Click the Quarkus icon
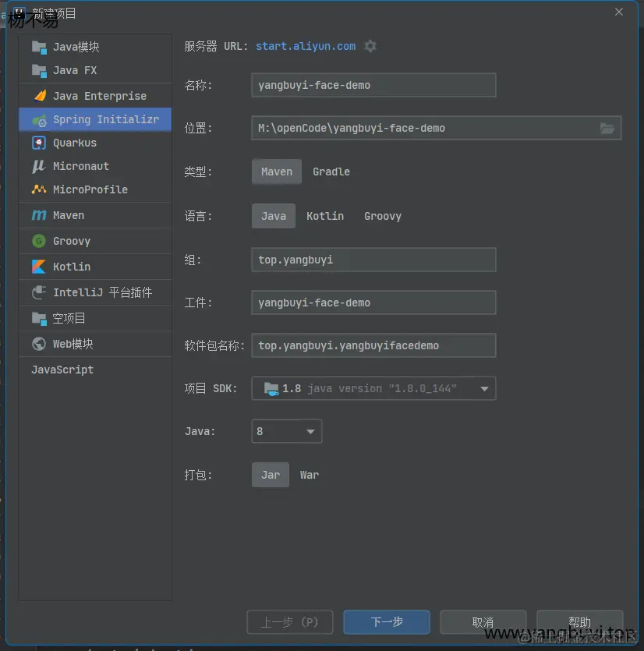The height and width of the screenshot is (651, 644). click(x=39, y=143)
